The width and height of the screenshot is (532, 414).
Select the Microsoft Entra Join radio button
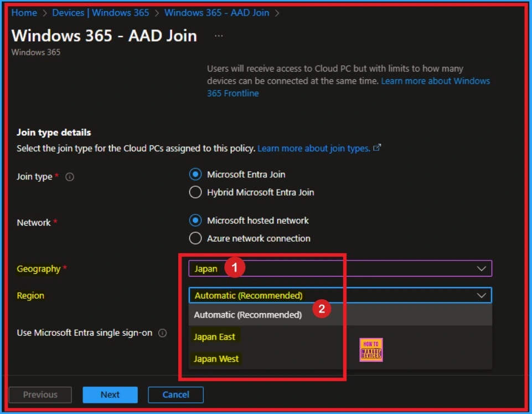(x=195, y=174)
